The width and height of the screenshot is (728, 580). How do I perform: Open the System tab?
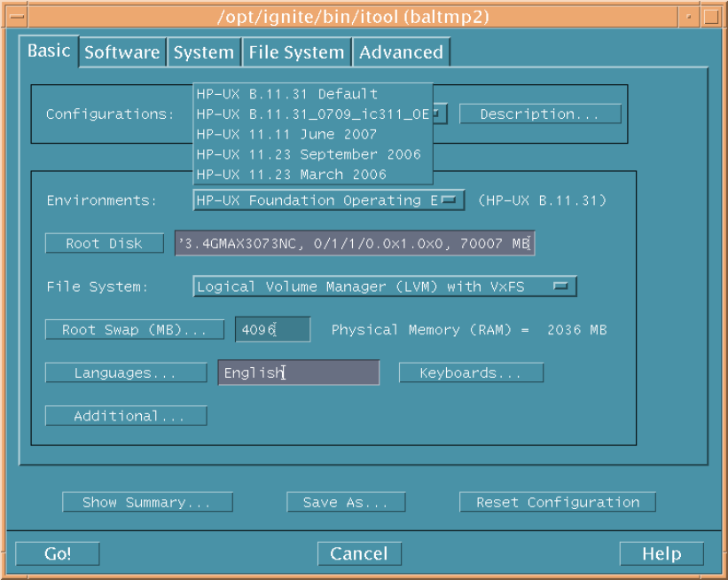click(204, 52)
